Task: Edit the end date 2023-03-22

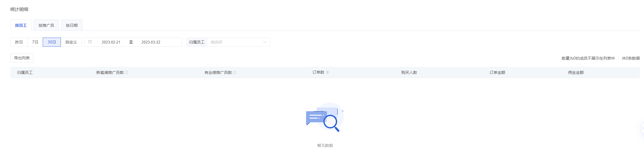Action: (151, 42)
